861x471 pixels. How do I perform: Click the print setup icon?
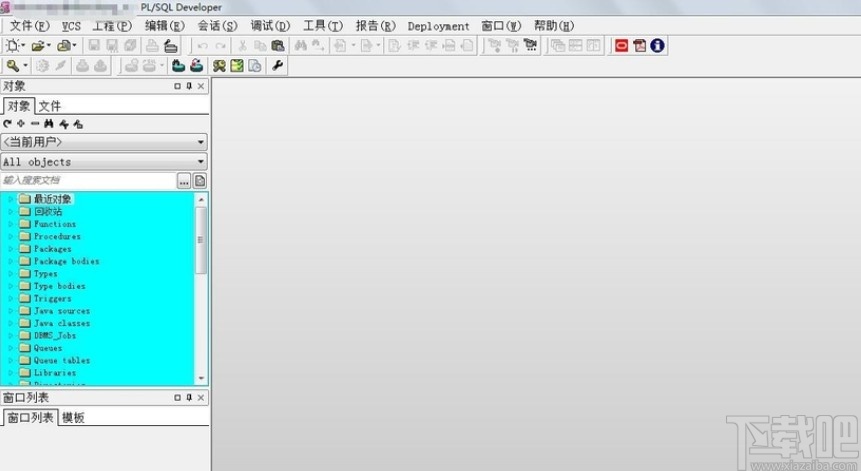171,46
